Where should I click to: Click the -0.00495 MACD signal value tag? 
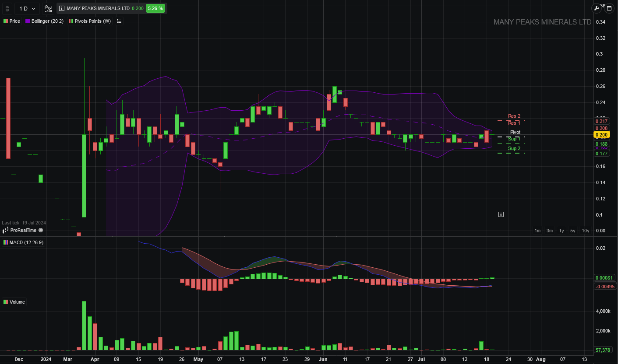605,287
